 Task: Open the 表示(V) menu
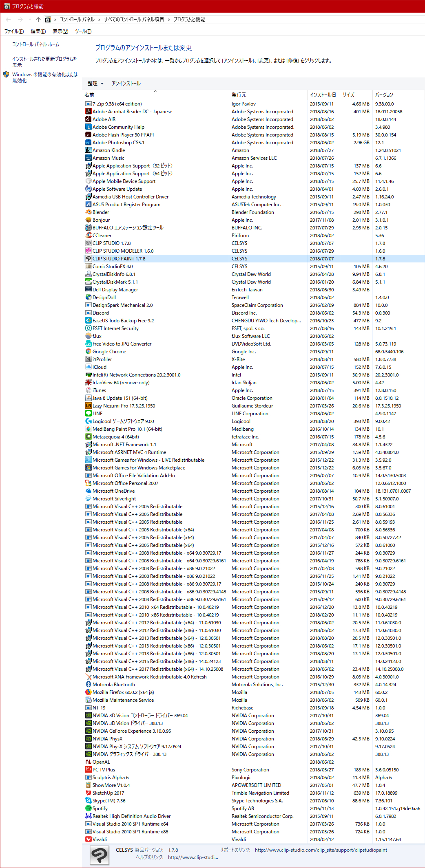pos(60,31)
